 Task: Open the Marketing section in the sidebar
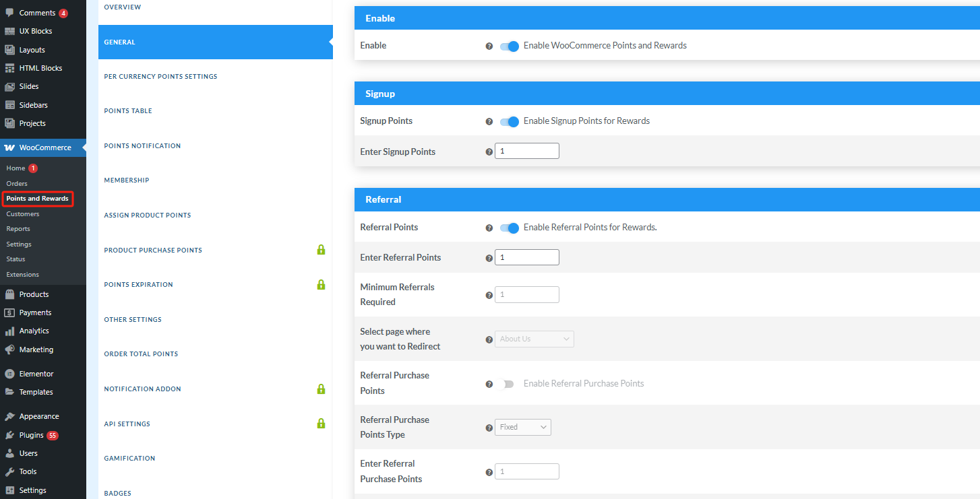coord(34,349)
